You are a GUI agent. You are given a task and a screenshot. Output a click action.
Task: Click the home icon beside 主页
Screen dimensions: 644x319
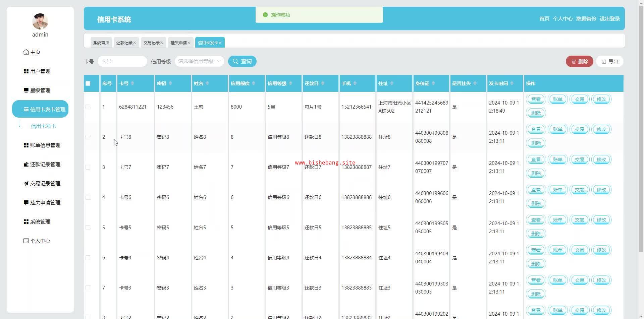[26, 52]
